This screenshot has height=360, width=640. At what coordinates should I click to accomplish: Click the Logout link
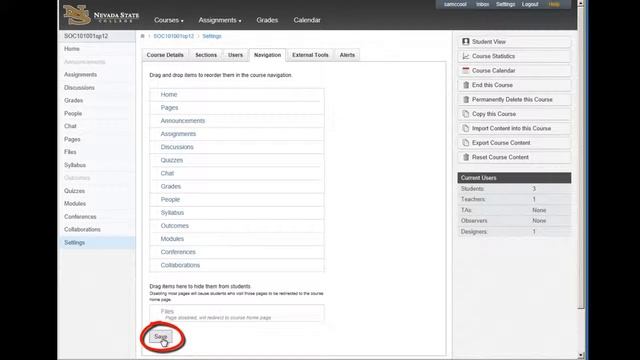[530, 4]
